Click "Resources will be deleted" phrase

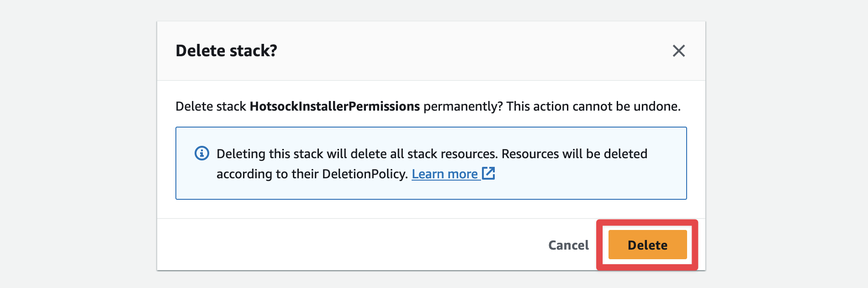tap(574, 154)
